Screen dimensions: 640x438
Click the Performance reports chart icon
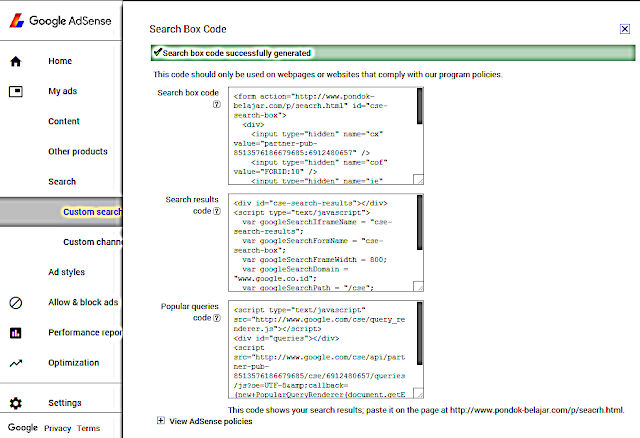coord(16,333)
